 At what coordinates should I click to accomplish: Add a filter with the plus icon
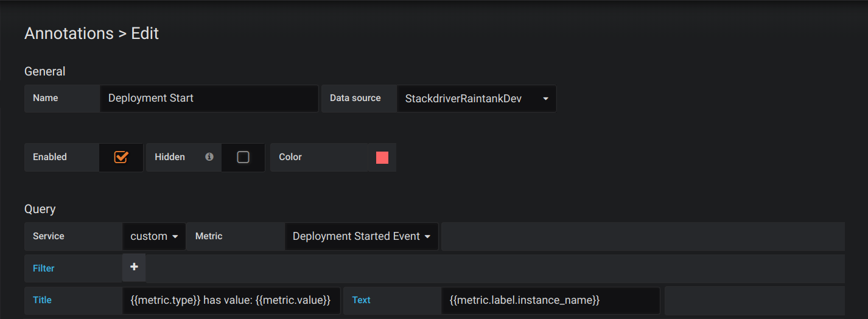click(134, 267)
